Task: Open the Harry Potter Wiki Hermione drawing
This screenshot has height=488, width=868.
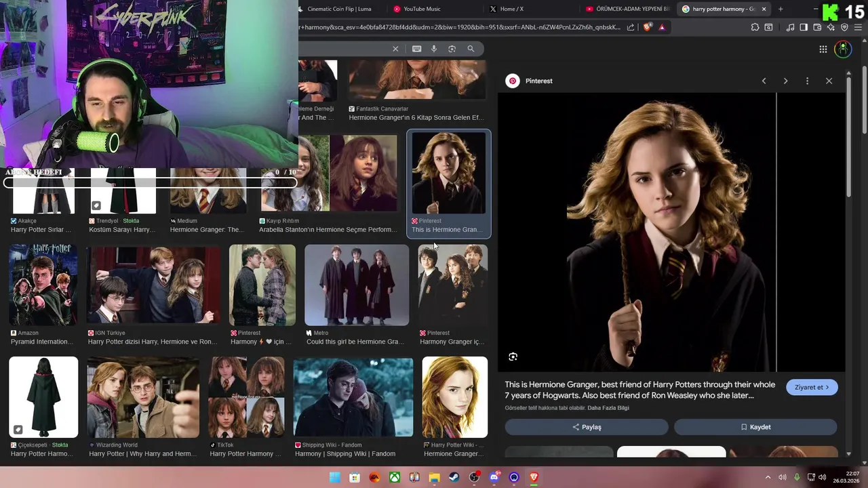Action: 454,397
